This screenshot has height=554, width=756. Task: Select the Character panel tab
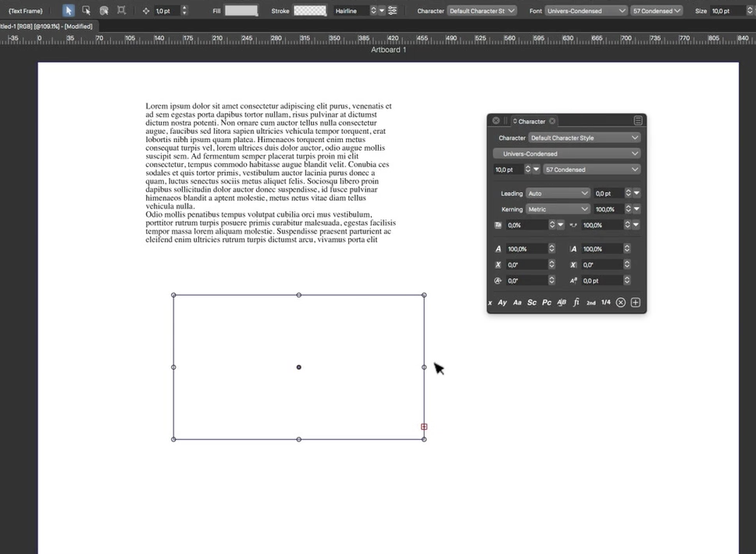click(x=532, y=121)
